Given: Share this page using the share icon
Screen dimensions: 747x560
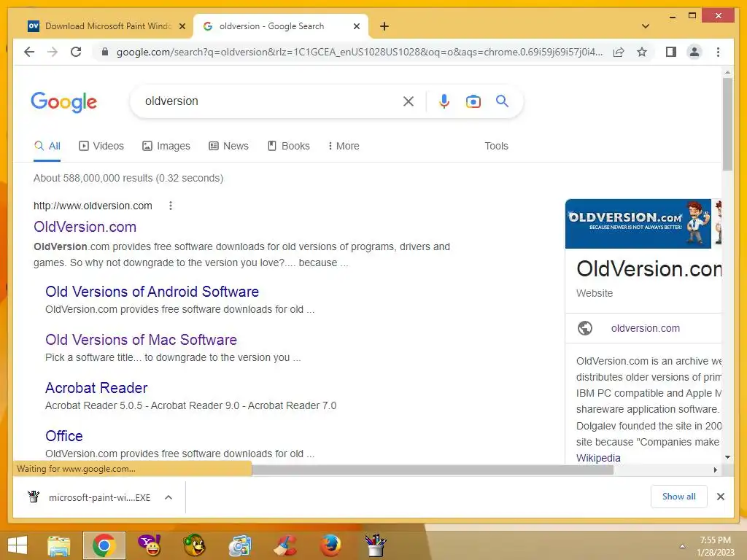Looking at the screenshot, I should (619, 52).
